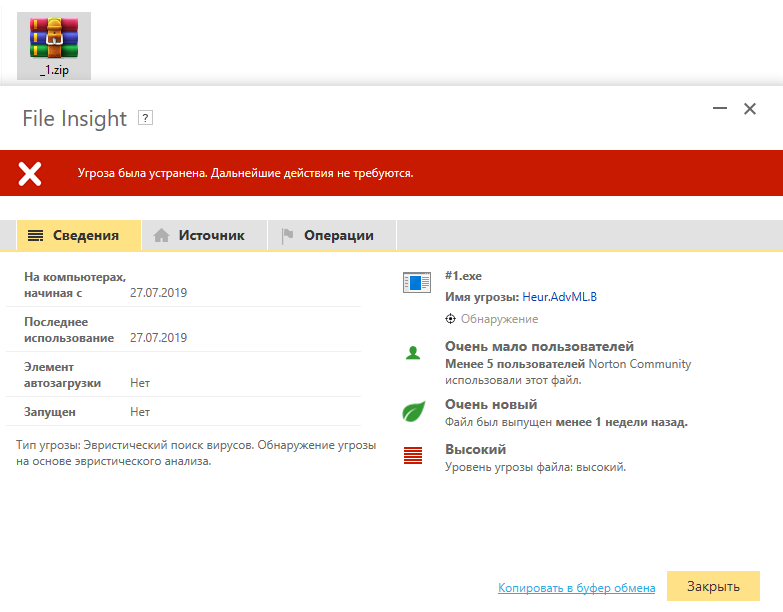Viewport: 783px width, 612px height.
Task: Close File Insight with the X button
Action: point(750,109)
